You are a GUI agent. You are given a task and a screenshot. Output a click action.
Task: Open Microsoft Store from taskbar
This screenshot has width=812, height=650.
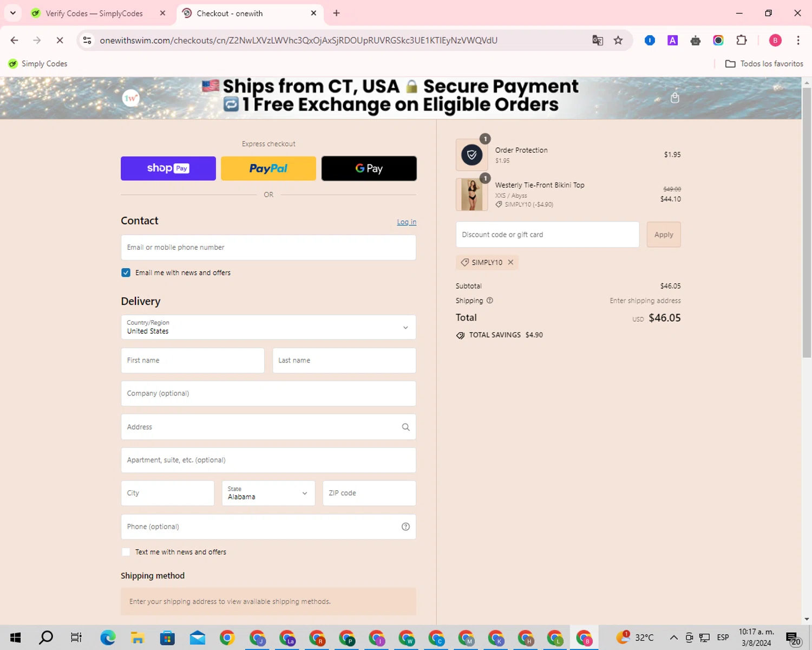pyautogui.click(x=167, y=638)
